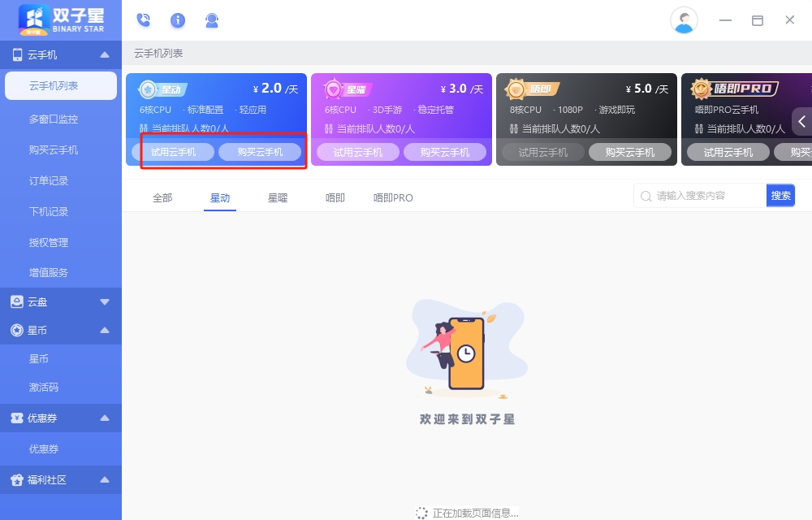Expand the next plans using right arrow chevron

[801, 120]
